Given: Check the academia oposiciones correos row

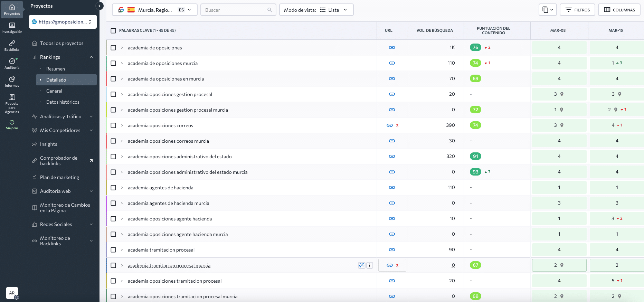Looking at the screenshot, I should tap(113, 125).
